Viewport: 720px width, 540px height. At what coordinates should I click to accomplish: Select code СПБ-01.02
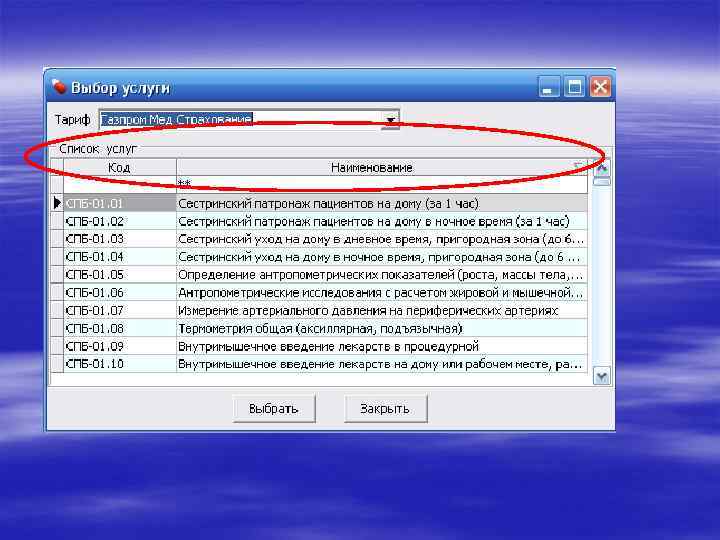tap(119, 221)
